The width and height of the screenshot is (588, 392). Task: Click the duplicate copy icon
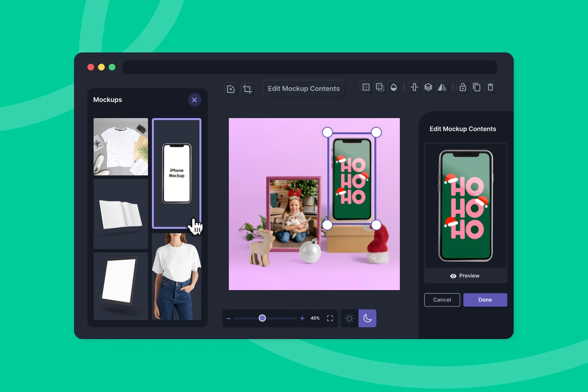[476, 87]
